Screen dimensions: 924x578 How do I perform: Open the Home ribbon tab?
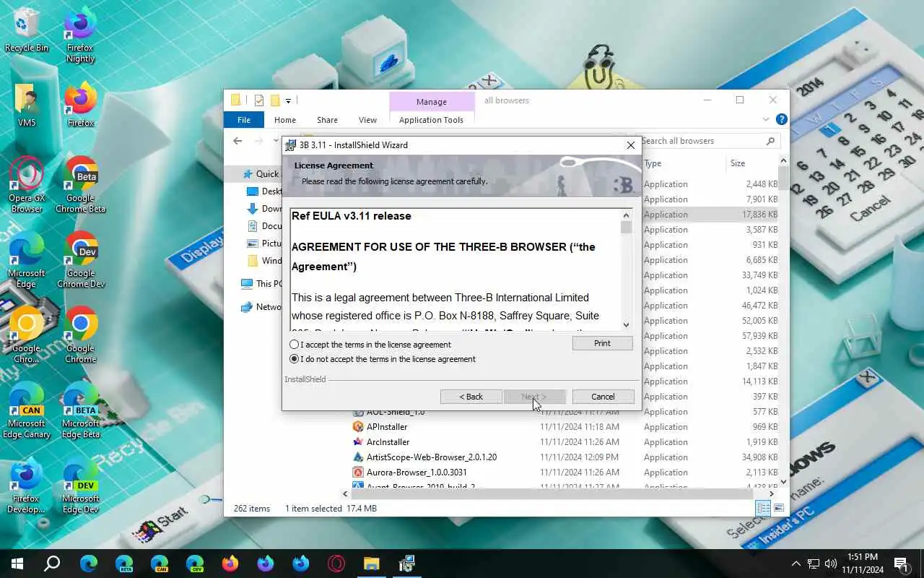(x=285, y=120)
